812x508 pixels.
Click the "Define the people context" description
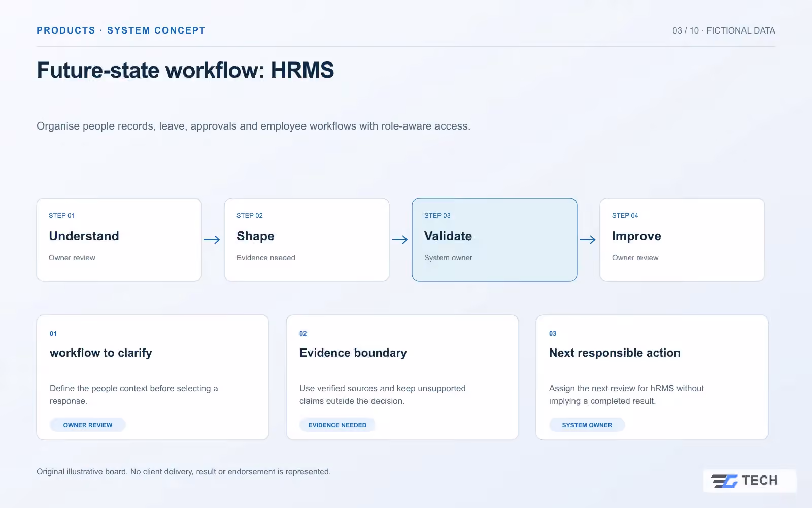(x=134, y=395)
